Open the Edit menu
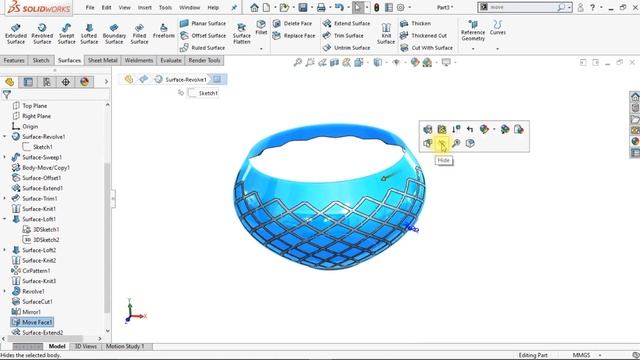Image resolution: width=640 pixels, height=360 pixels. point(107,7)
